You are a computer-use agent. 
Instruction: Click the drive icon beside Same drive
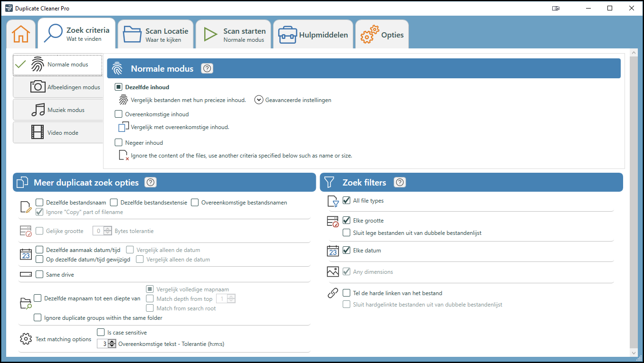[26, 274]
